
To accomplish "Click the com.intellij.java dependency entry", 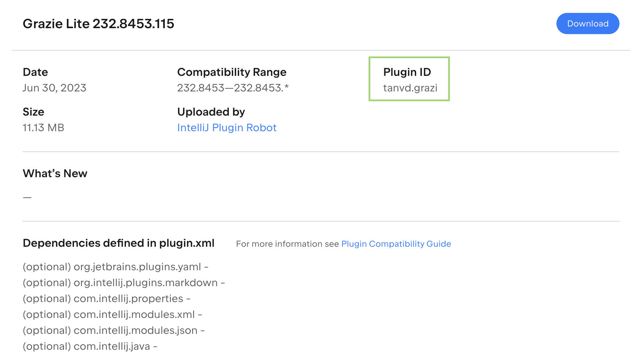I will 90,346.
